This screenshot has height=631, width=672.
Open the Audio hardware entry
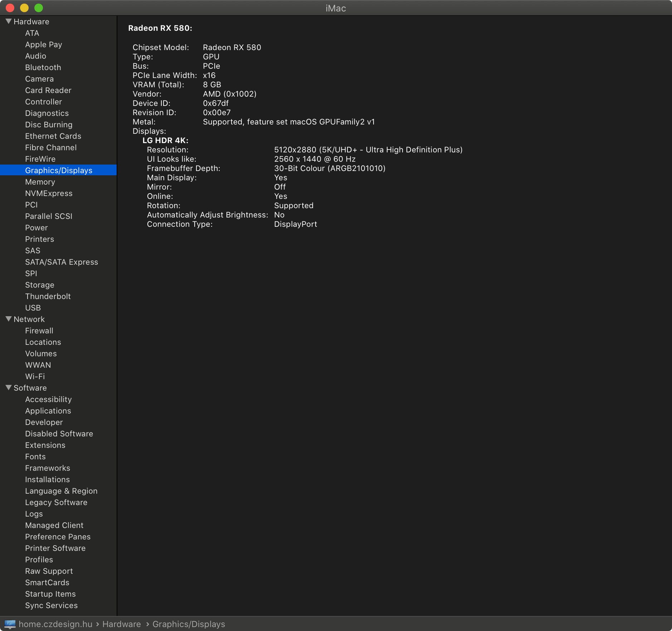point(36,56)
